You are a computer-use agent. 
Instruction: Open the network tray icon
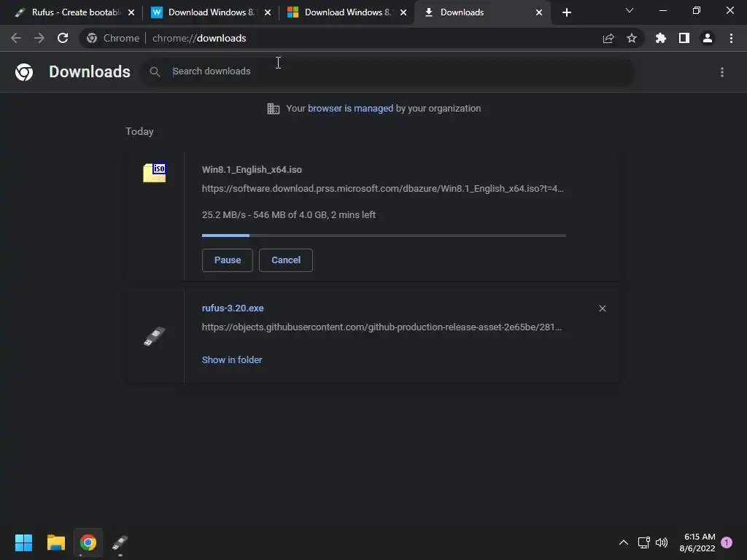[x=644, y=542]
